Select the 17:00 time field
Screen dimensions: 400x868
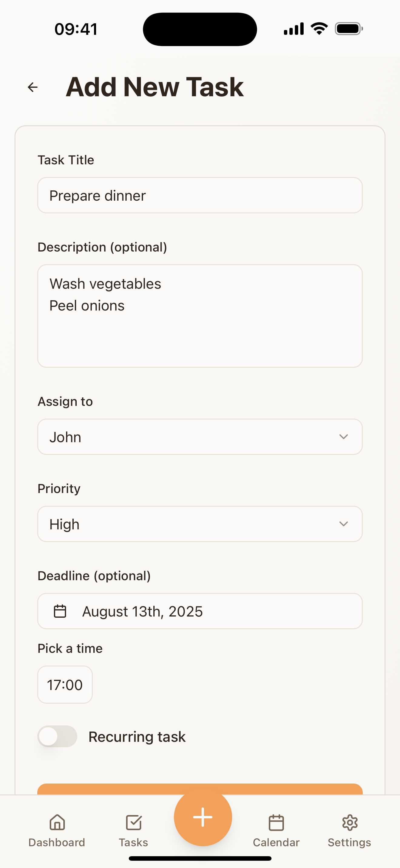(x=65, y=685)
